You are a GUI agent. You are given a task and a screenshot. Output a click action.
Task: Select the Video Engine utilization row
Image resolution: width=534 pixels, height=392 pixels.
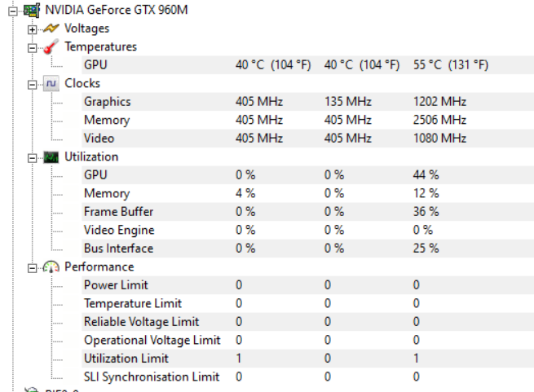[308, 230]
